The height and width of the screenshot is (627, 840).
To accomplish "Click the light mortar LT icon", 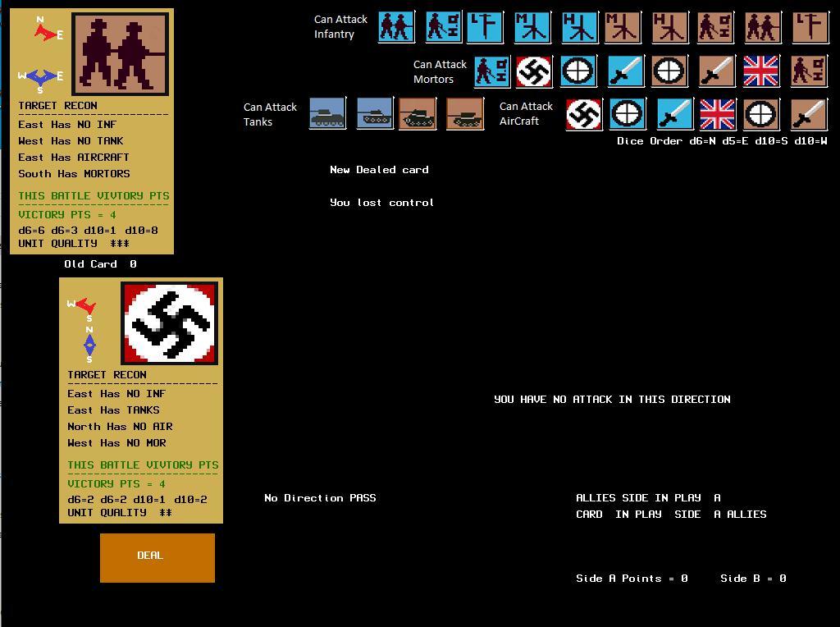I will 485,27.
